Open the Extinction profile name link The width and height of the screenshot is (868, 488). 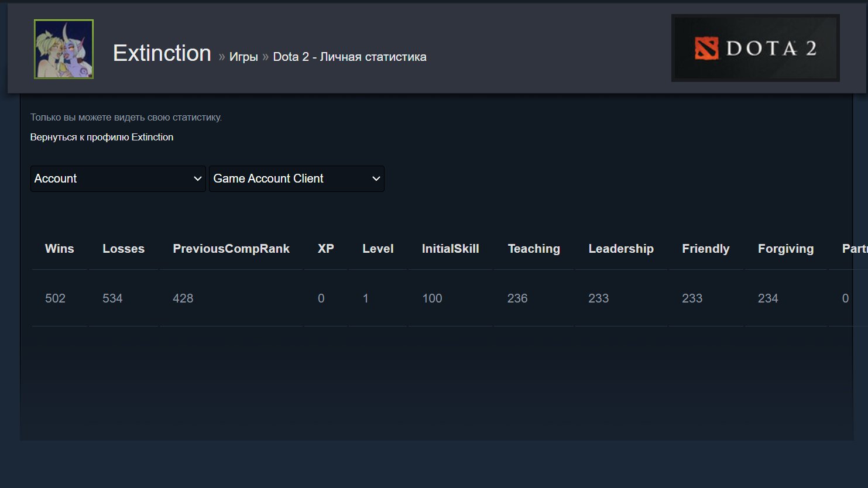pos(162,53)
